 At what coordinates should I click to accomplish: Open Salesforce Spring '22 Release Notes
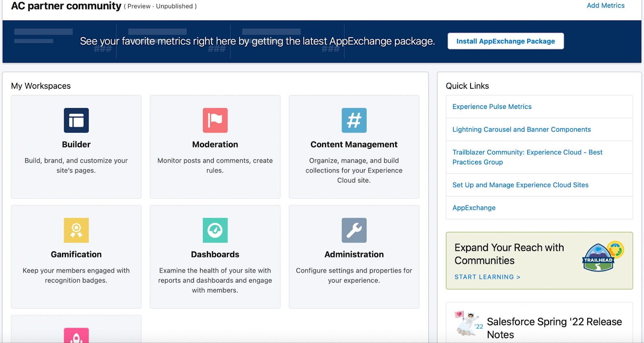pos(554,328)
